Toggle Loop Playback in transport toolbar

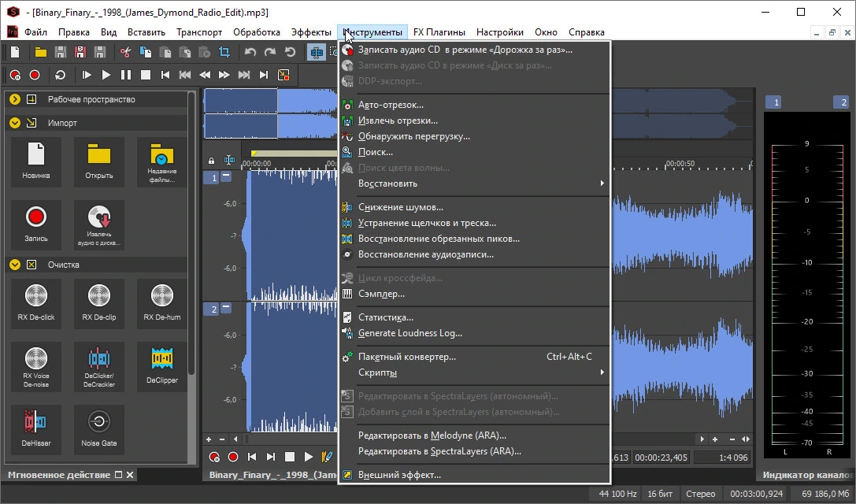click(x=60, y=75)
